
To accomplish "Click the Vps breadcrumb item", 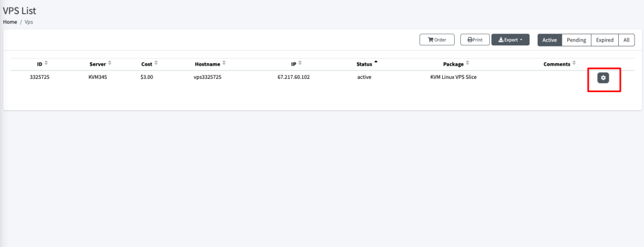I will point(29,22).
